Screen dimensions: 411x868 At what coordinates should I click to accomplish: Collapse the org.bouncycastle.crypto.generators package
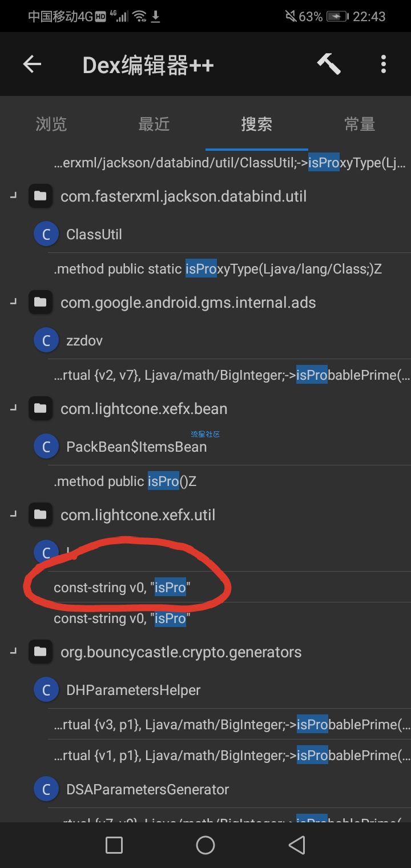(x=13, y=652)
